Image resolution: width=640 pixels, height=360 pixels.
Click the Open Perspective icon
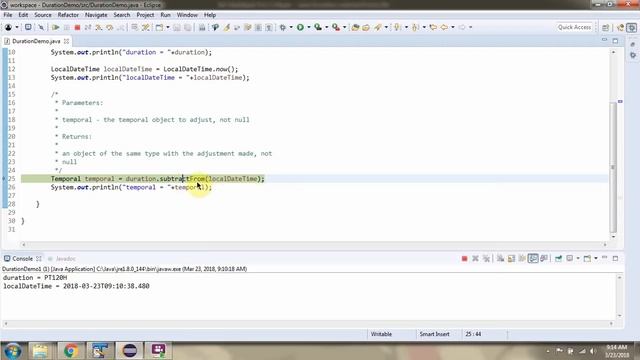pyautogui.click(x=606, y=27)
